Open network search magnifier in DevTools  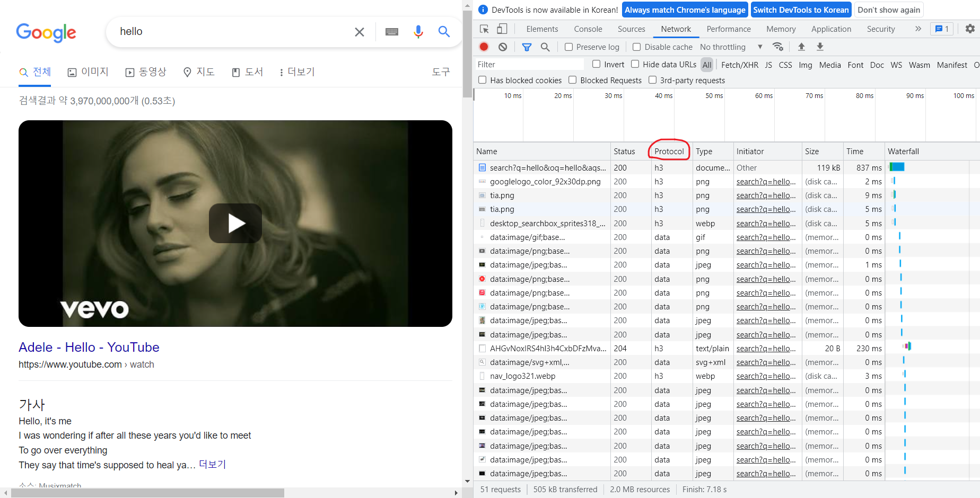[x=545, y=47]
